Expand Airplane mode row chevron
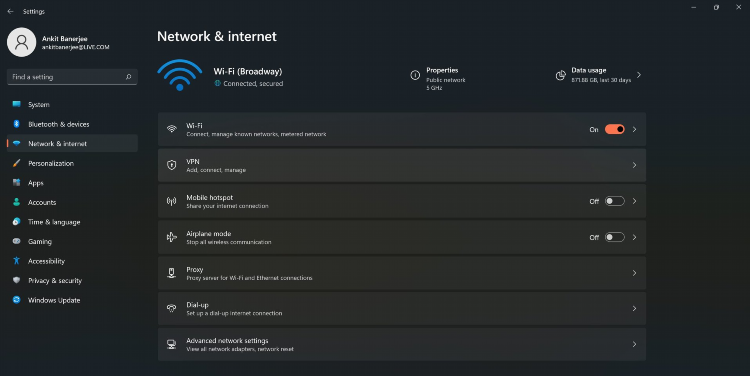750x376 pixels. (x=635, y=237)
